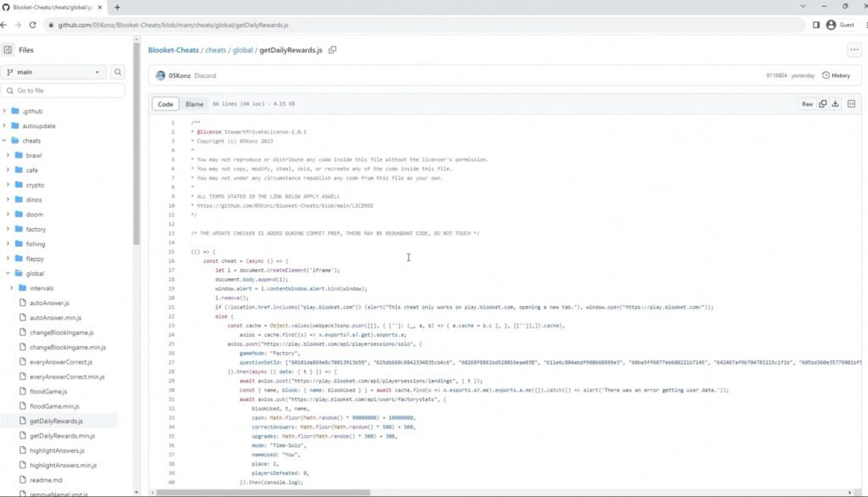Expand the intervals folder
Screen dimensions: 868x497
(x=12, y=288)
